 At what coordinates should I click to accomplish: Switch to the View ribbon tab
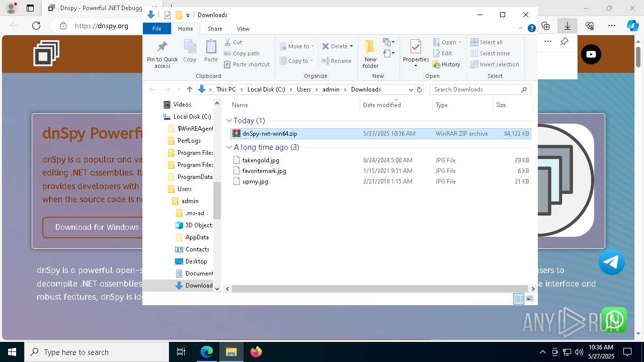click(x=243, y=29)
